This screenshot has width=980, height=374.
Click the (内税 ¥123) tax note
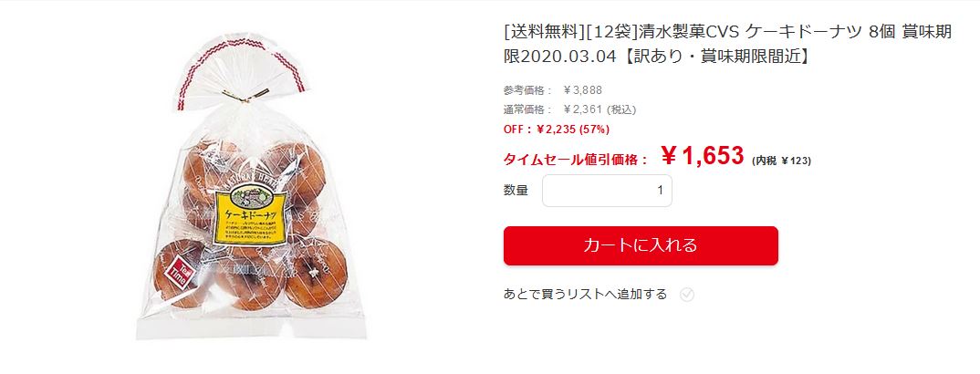(x=781, y=161)
